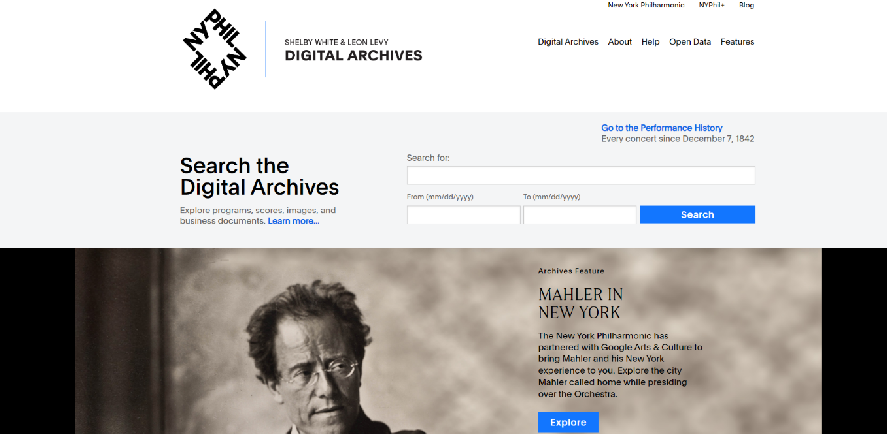Viewport: 887px width, 434px height.
Task: Focus the Search for text field
Action: click(581, 175)
